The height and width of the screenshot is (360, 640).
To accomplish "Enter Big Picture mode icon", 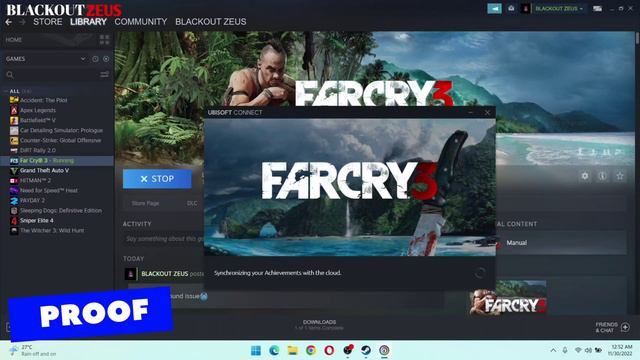I will (x=598, y=9).
